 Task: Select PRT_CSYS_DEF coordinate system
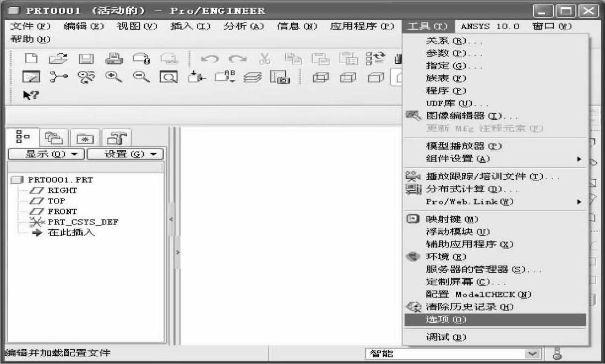pos(83,222)
